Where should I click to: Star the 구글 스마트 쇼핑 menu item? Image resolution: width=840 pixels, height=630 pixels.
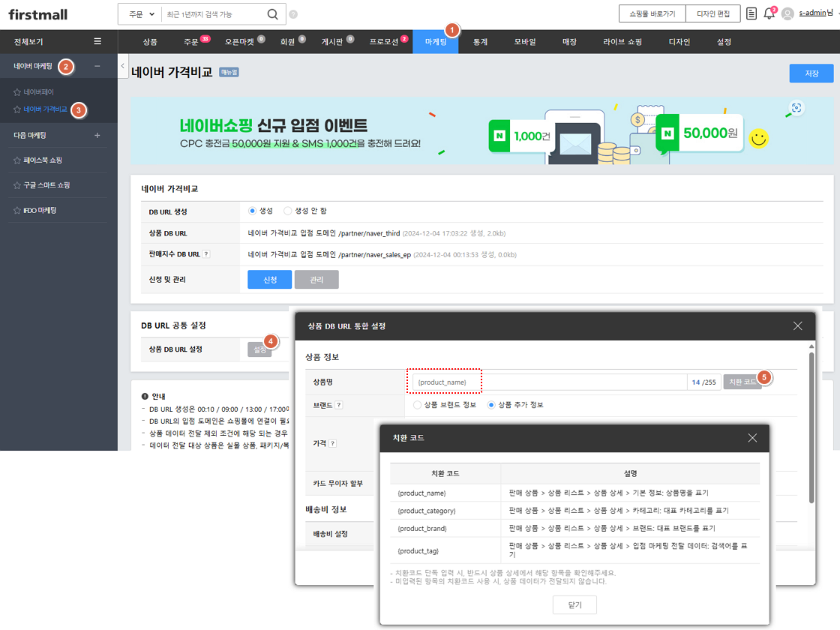tap(17, 185)
